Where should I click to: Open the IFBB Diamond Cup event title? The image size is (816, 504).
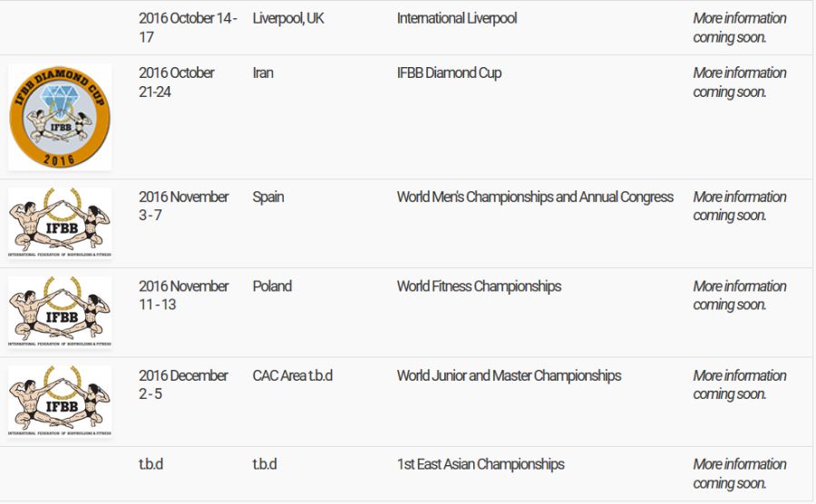[449, 73]
